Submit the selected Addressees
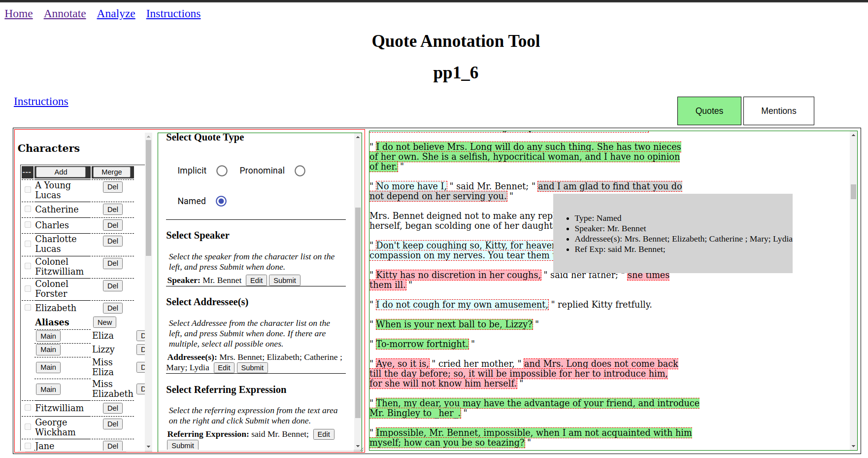Screen dimensions: 868x458 click(252, 368)
